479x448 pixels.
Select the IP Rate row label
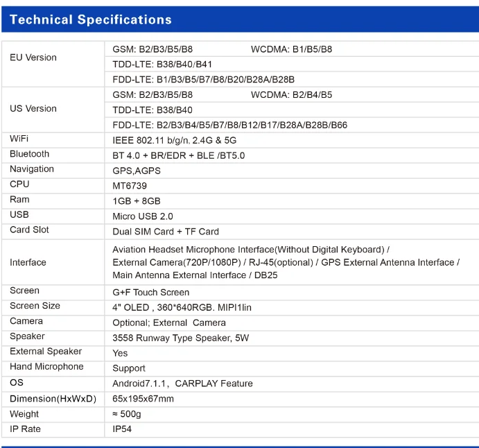(x=25, y=429)
